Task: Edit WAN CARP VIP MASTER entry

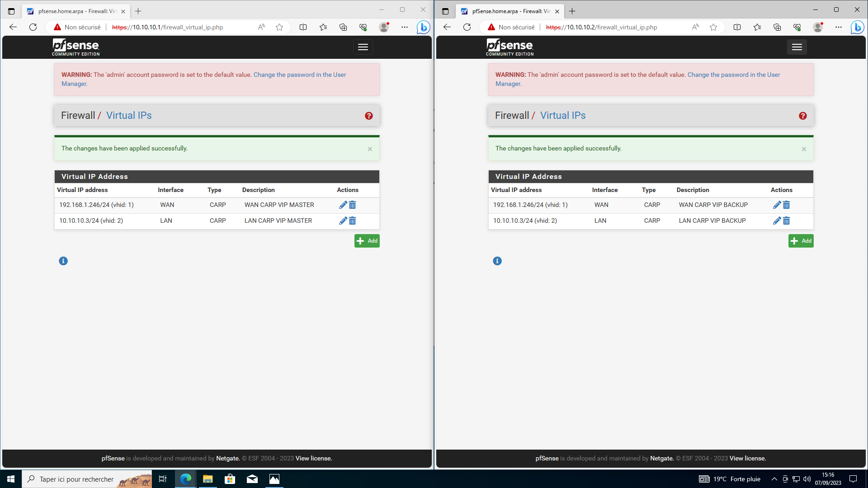Action: (x=343, y=205)
